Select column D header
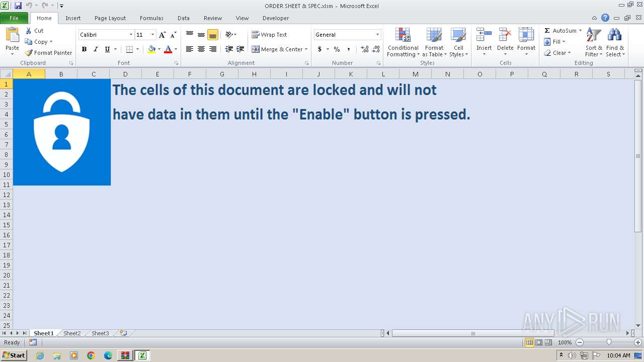The height and width of the screenshot is (362, 644). pyautogui.click(x=125, y=74)
